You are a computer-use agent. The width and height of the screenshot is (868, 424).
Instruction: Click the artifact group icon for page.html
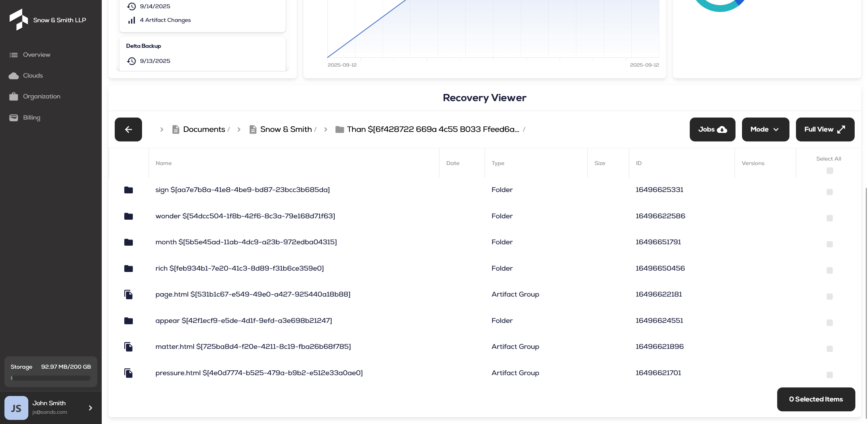pos(128,295)
